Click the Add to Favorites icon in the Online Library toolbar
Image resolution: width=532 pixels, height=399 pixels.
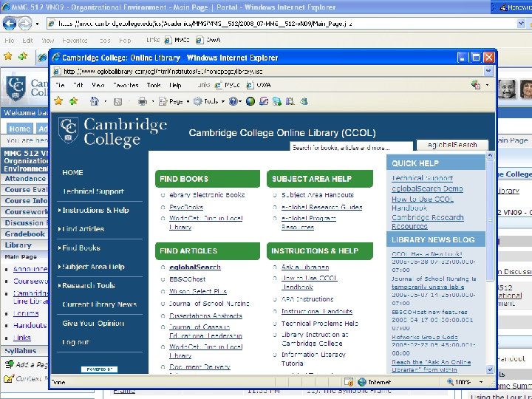(x=73, y=100)
